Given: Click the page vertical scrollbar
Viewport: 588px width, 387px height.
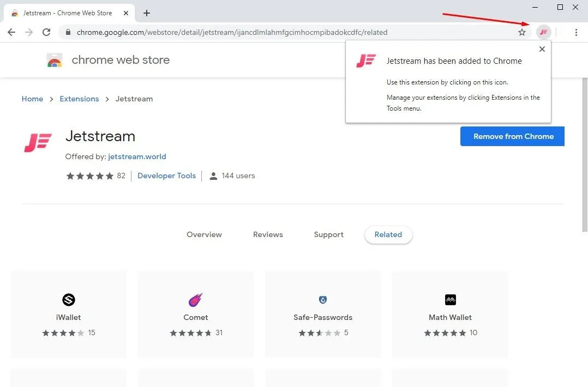Looking at the screenshot, I should (585, 155).
